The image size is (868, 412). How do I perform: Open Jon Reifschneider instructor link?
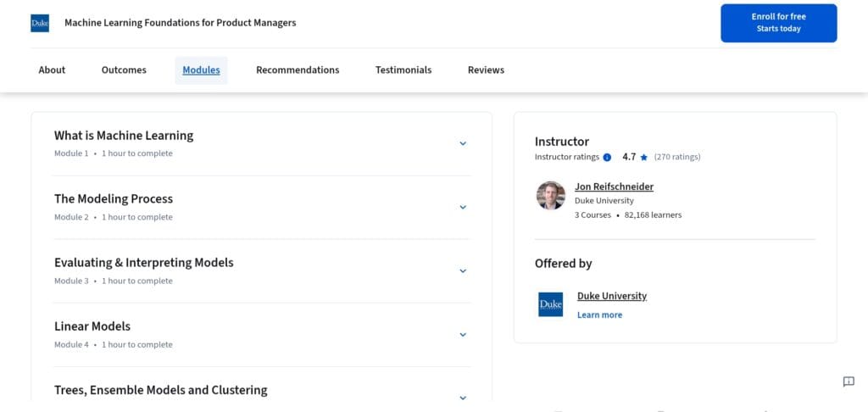click(x=614, y=187)
